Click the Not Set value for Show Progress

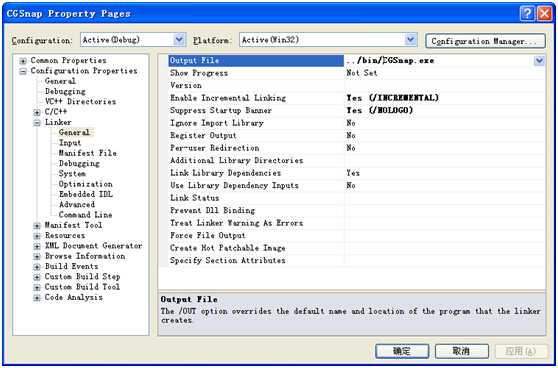[362, 73]
